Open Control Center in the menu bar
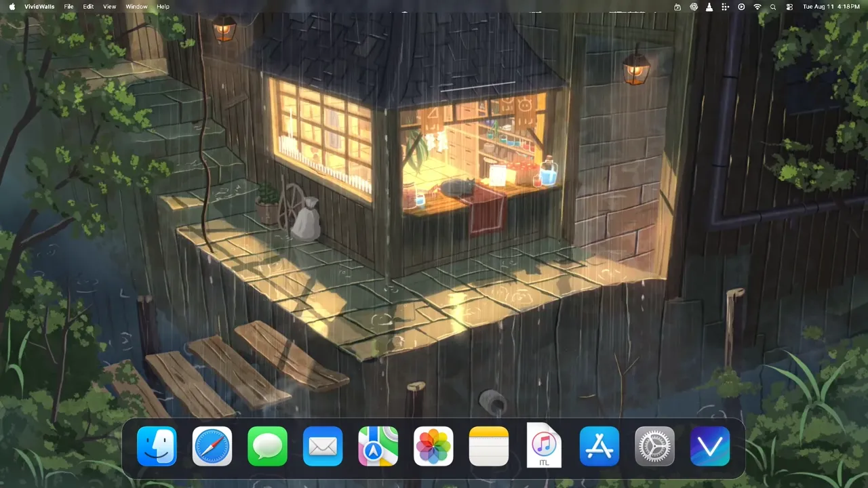Viewport: 868px width, 488px height. pos(789,7)
